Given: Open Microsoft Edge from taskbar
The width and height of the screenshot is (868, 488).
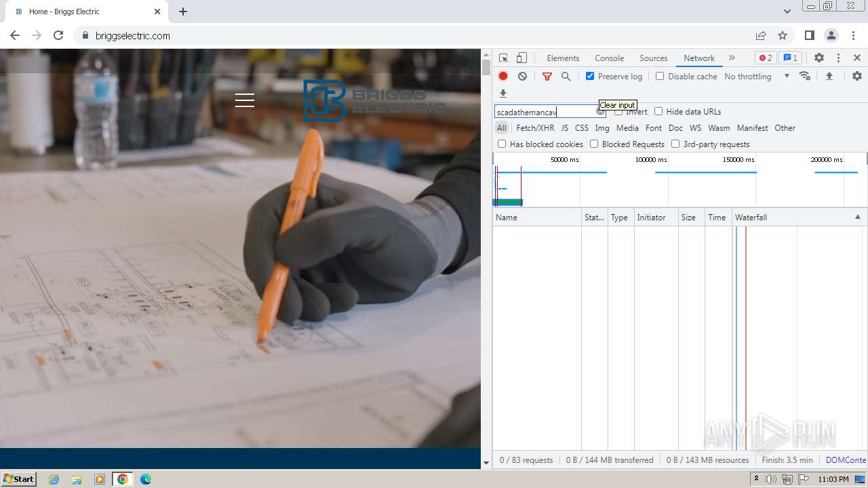Looking at the screenshot, I should point(146,479).
